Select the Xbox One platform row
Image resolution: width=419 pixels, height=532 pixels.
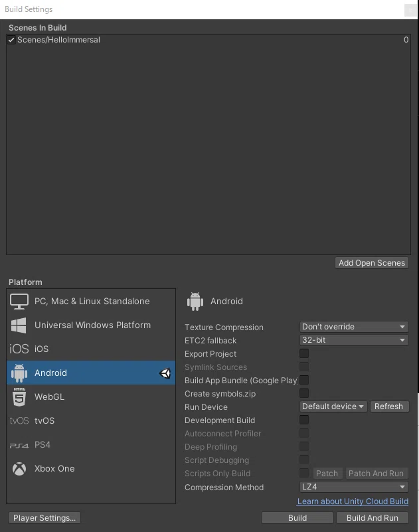(91, 468)
